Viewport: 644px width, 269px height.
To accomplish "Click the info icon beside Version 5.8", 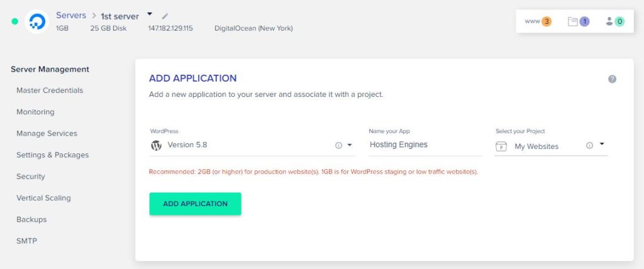I will (338, 145).
